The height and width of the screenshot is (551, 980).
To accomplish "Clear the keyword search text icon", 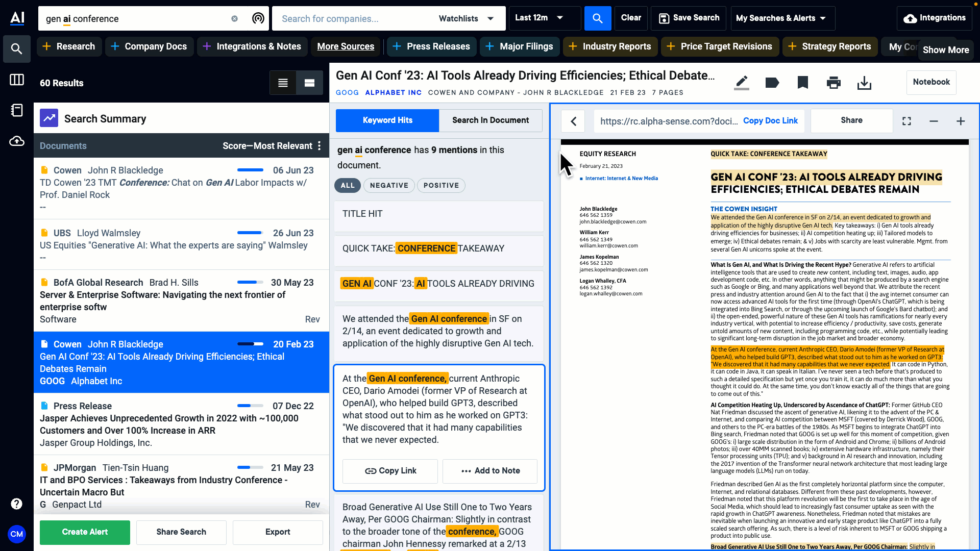I will click(234, 18).
